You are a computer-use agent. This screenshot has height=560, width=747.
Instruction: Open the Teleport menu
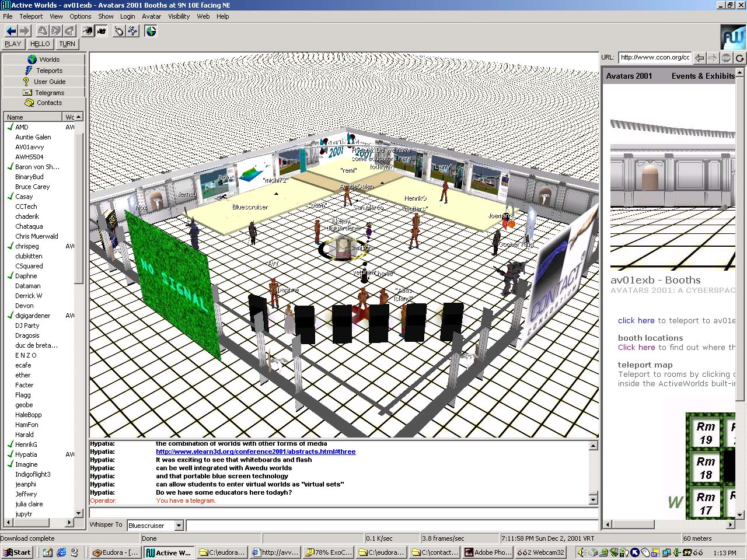pyautogui.click(x=31, y=16)
